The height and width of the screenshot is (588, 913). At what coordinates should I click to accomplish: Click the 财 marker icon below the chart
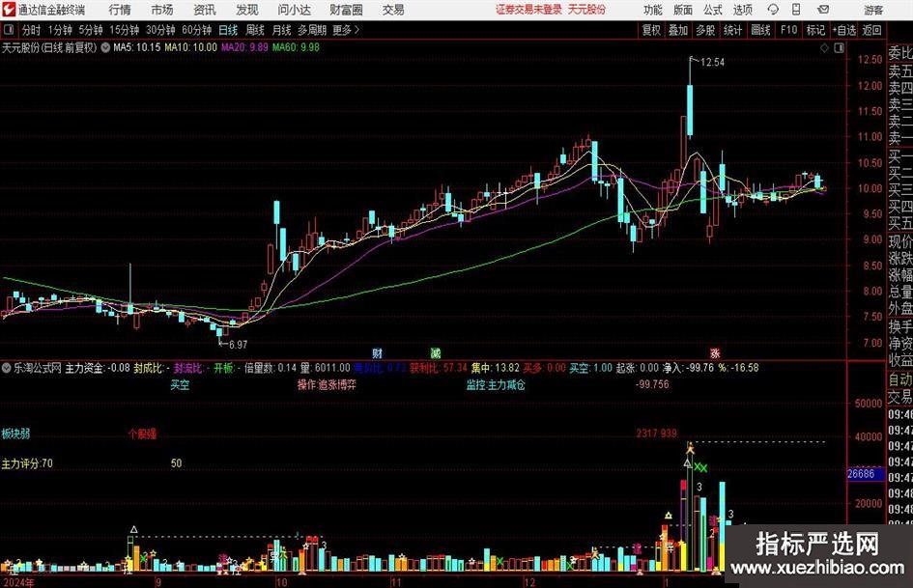[377, 352]
